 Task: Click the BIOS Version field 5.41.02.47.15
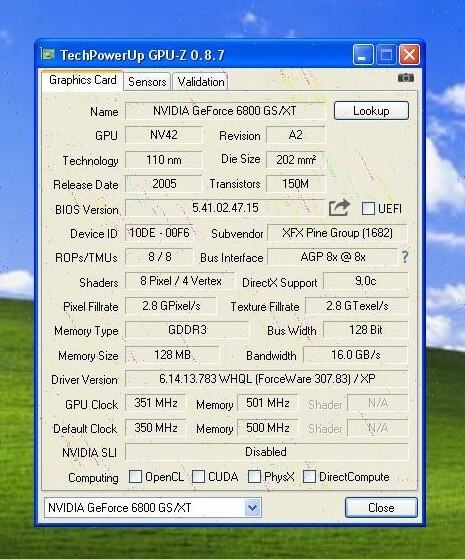225,208
